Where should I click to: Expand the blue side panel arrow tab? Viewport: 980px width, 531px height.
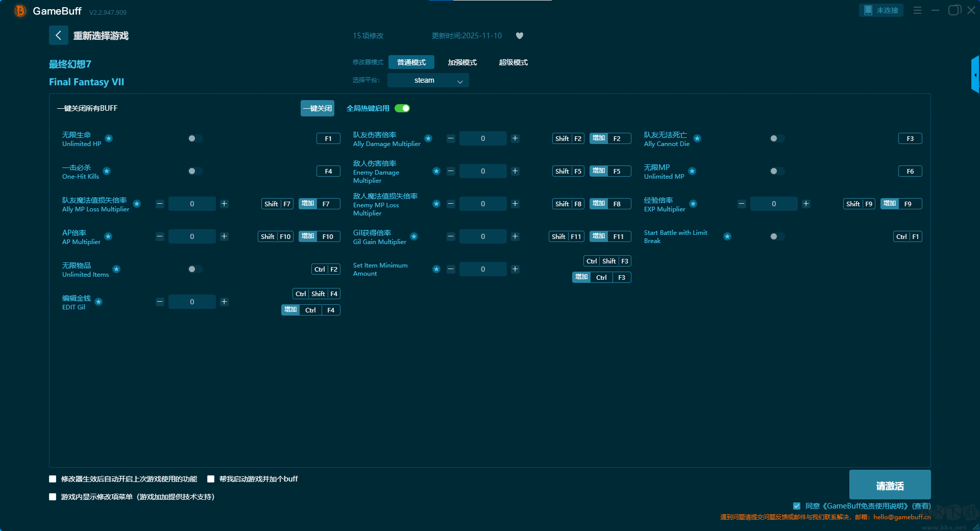tap(975, 75)
